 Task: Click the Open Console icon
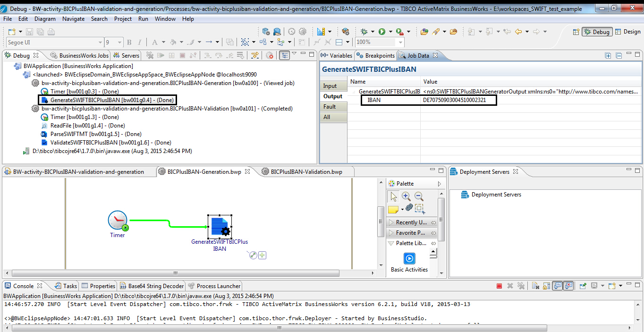point(612,286)
